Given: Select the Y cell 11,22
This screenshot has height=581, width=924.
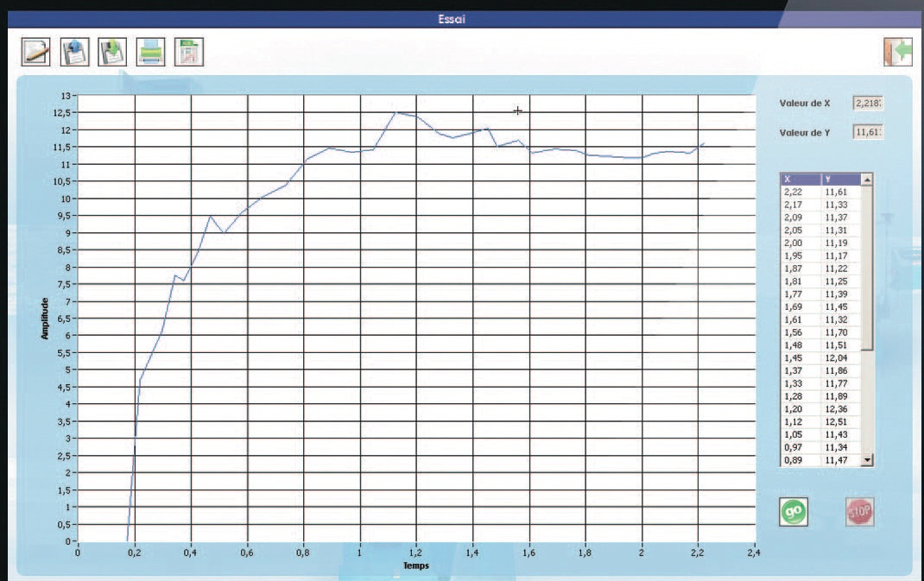Looking at the screenshot, I should 841,268.
